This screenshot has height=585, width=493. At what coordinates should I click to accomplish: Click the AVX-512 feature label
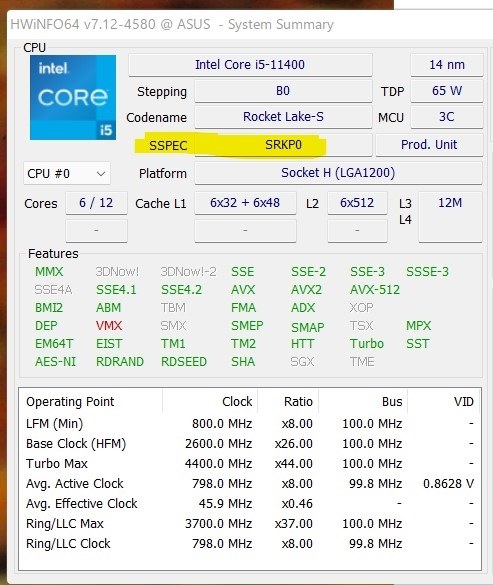(375, 290)
